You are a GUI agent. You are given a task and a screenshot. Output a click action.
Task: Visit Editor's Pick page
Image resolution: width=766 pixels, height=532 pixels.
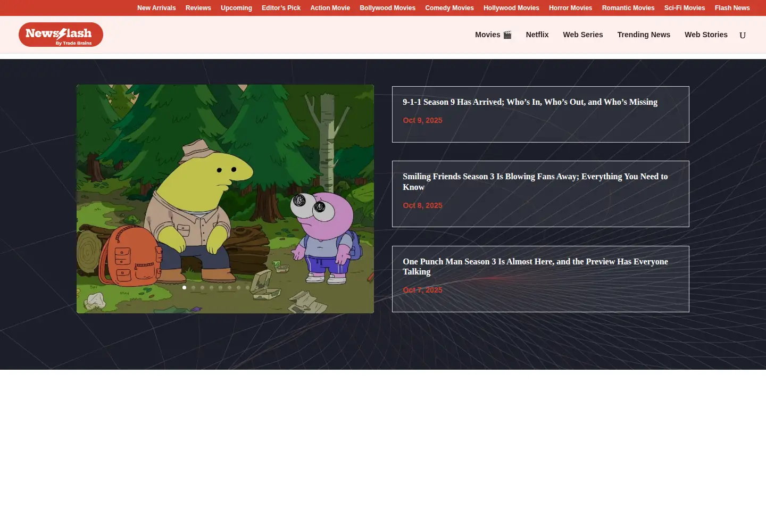click(x=281, y=8)
